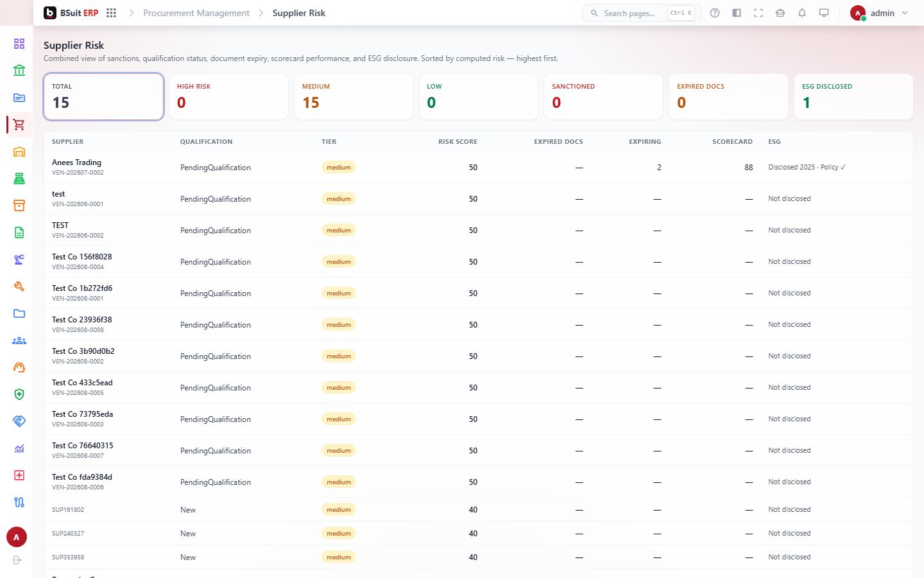Click supplier SUP240327 row

click(479, 533)
